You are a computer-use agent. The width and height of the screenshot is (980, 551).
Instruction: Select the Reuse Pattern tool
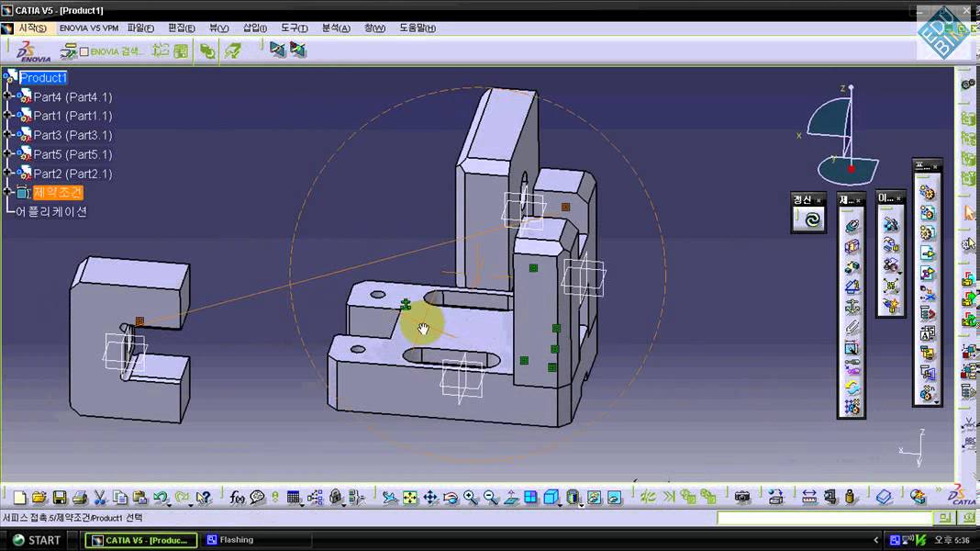(852, 407)
